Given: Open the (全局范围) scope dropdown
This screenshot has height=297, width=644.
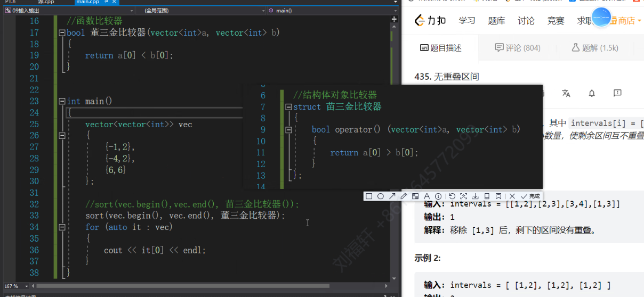Looking at the screenshot, I should pyautogui.click(x=201, y=10).
